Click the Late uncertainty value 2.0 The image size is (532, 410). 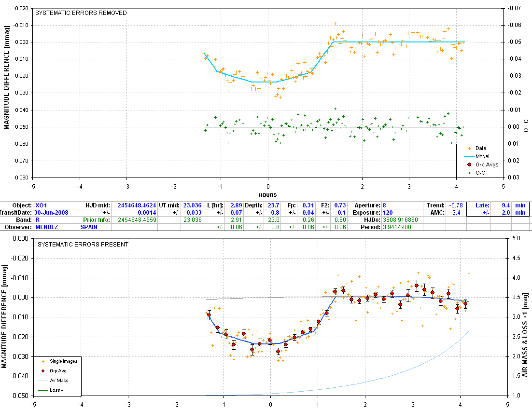coord(506,213)
